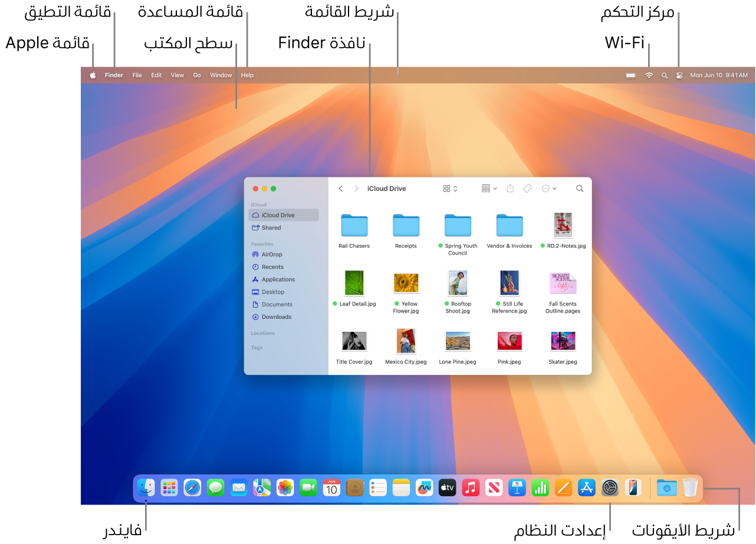Viewport: 756px width, 544px height.
Task: Select AirDrop in the Finder sidebar
Action: (272, 254)
